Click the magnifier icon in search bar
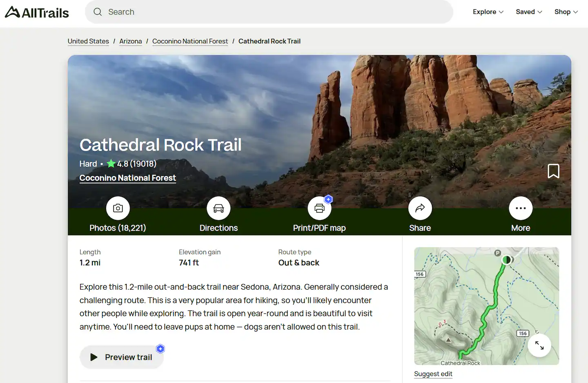Screen dimensions: 588x383 tap(98, 12)
